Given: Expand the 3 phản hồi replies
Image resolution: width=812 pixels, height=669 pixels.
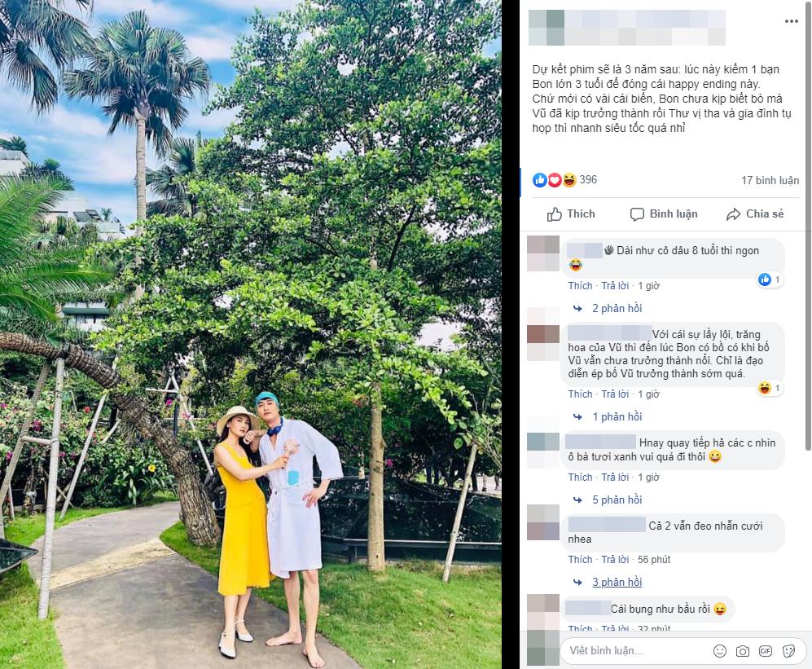Looking at the screenshot, I should [617, 582].
